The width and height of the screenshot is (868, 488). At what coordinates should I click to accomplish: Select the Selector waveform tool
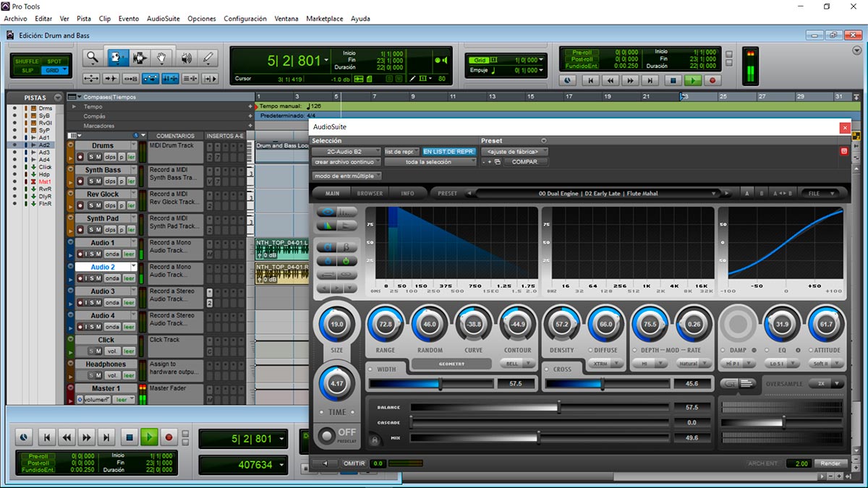click(x=139, y=58)
